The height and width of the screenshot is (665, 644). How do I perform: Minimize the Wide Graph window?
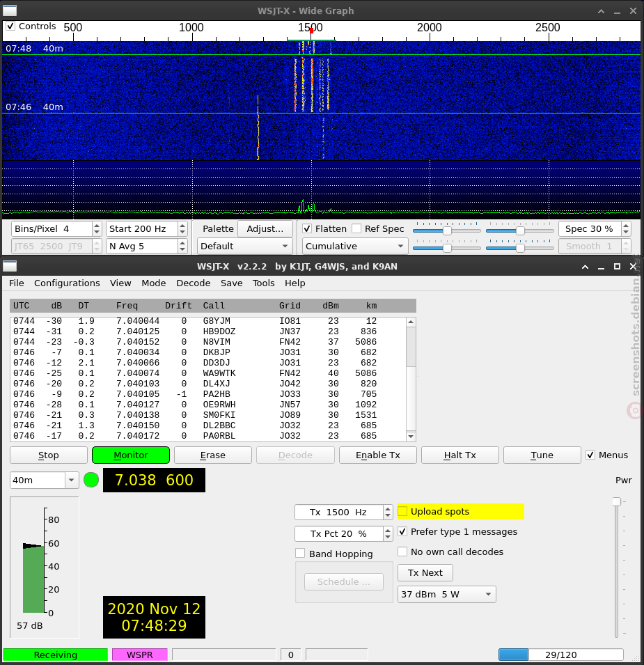pos(617,11)
